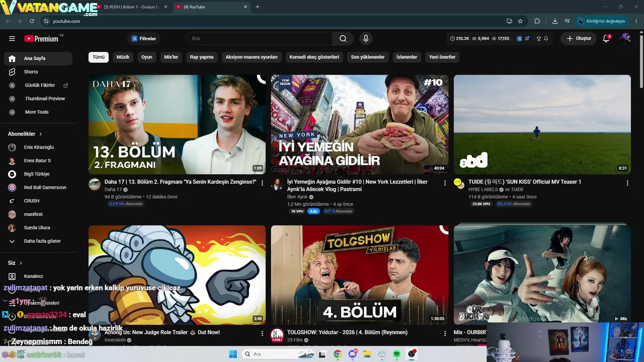The height and width of the screenshot is (362, 644).
Task: Play İyi Yemeğin Ayağına Gidilir thumbnail
Action: [x=360, y=125]
